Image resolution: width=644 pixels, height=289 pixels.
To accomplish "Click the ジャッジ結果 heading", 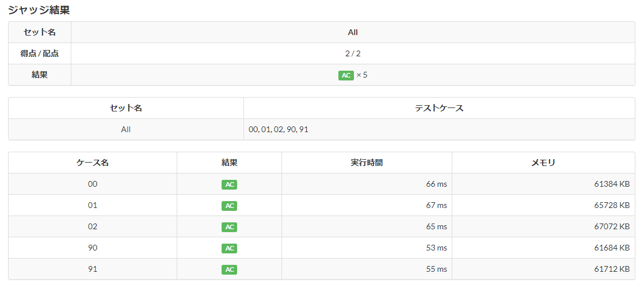I will 39,10.
